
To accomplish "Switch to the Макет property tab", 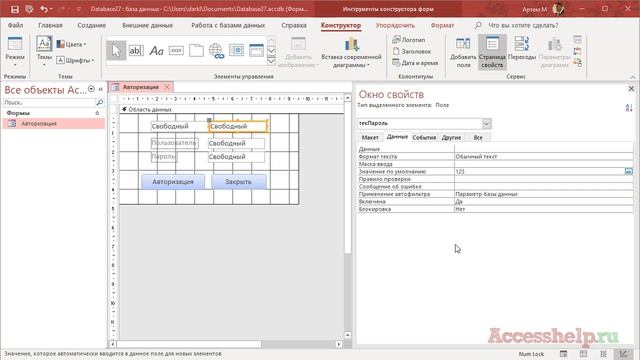I will click(370, 138).
